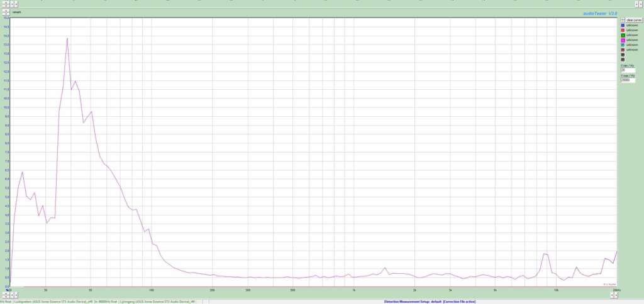Click the bottom-left scroll-right arrow
The height and width of the screenshot is (304, 644).
(x=16, y=295)
